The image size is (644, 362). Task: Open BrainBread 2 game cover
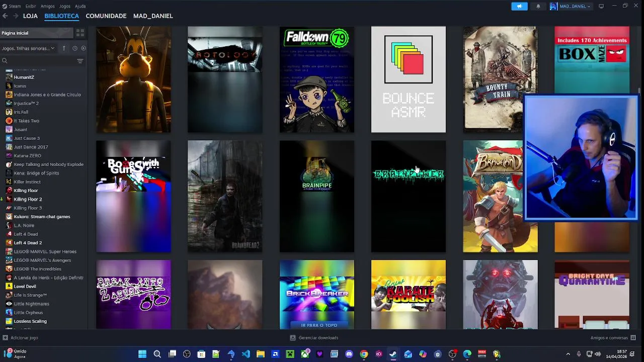225,196
